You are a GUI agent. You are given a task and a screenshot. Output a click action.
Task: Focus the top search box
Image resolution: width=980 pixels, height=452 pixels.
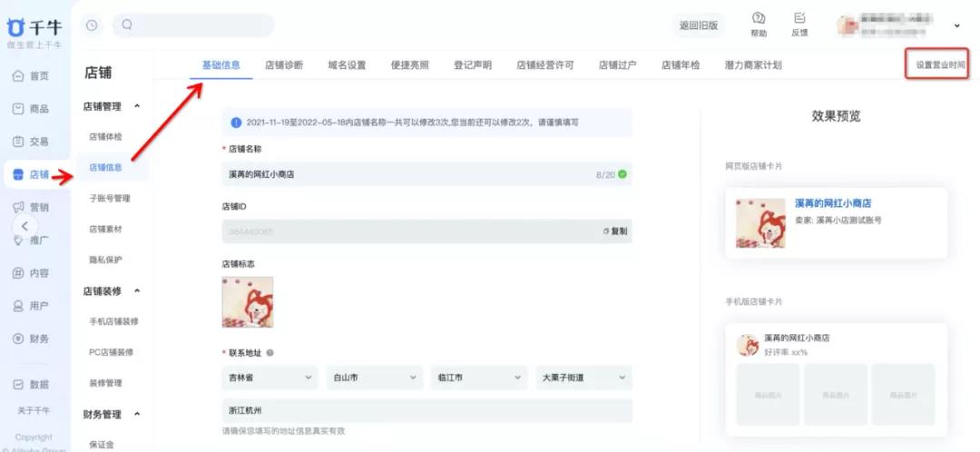193,25
